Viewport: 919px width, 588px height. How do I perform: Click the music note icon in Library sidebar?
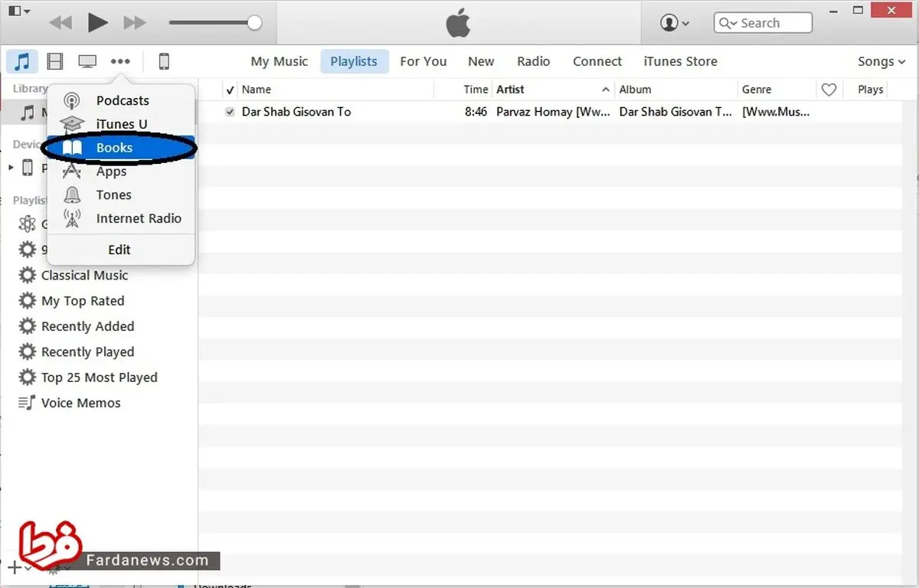click(x=28, y=113)
